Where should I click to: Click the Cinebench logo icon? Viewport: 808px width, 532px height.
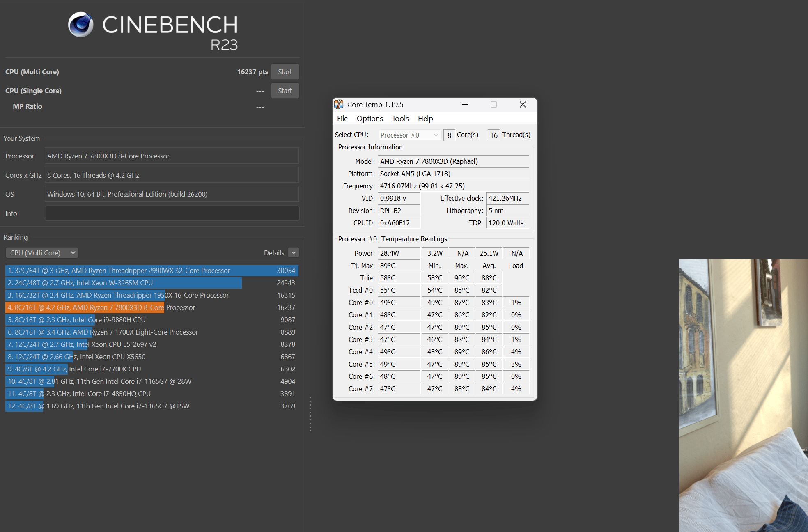point(80,25)
